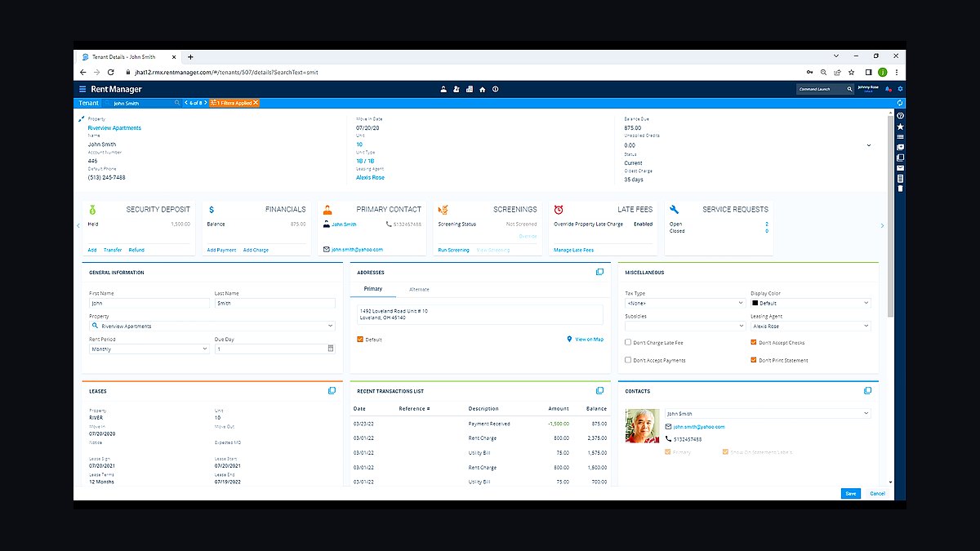Viewport: 980px width, 551px height.
Task: Click the Save button
Action: [851, 493]
